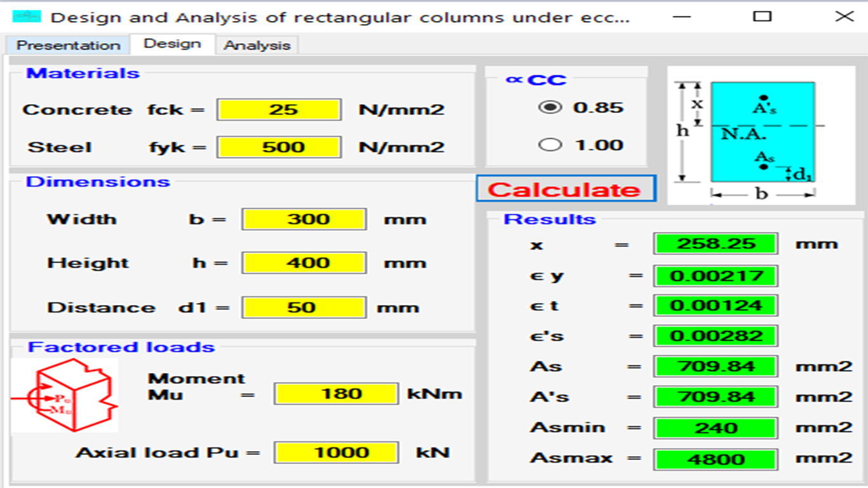
Task: Click the application icon in the title bar
Action: tap(26, 17)
